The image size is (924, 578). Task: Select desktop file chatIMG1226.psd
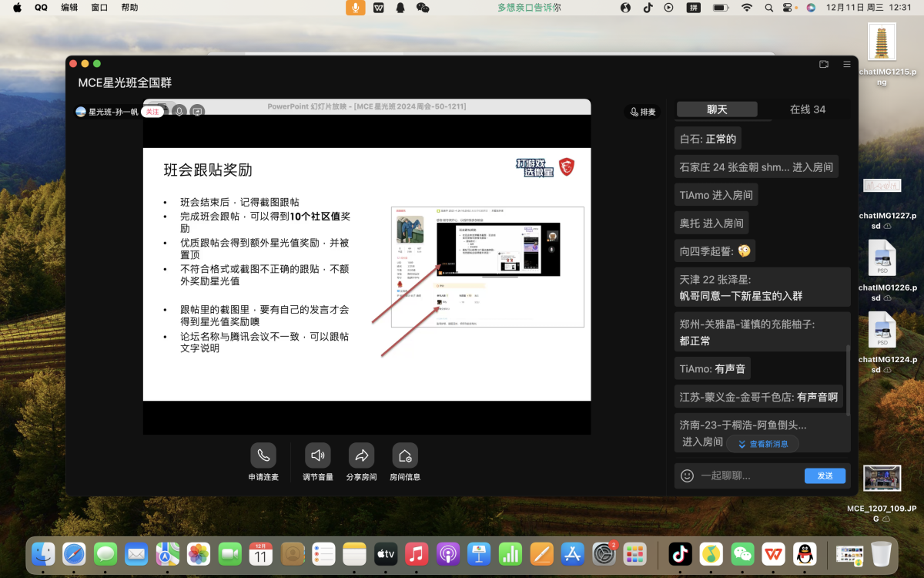[x=882, y=271]
